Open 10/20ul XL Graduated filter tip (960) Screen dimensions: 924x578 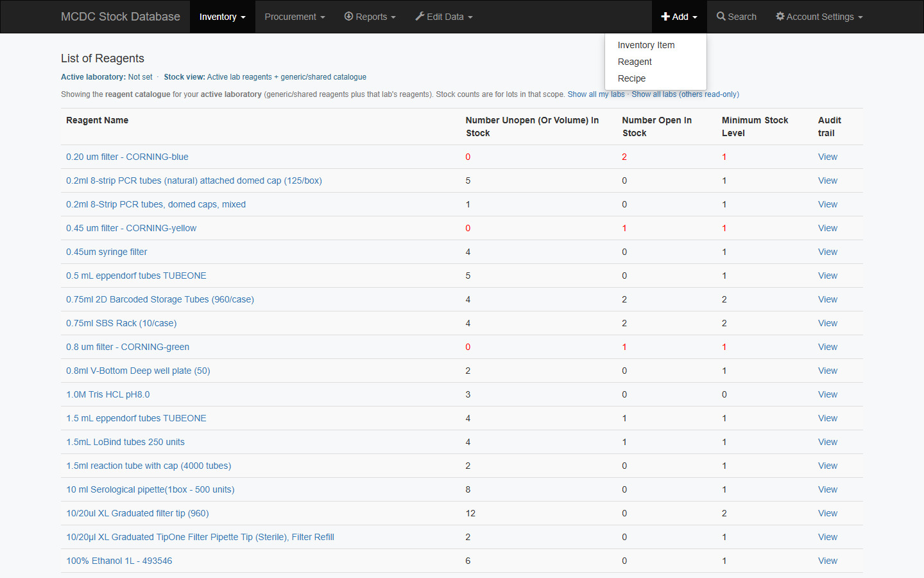click(137, 513)
